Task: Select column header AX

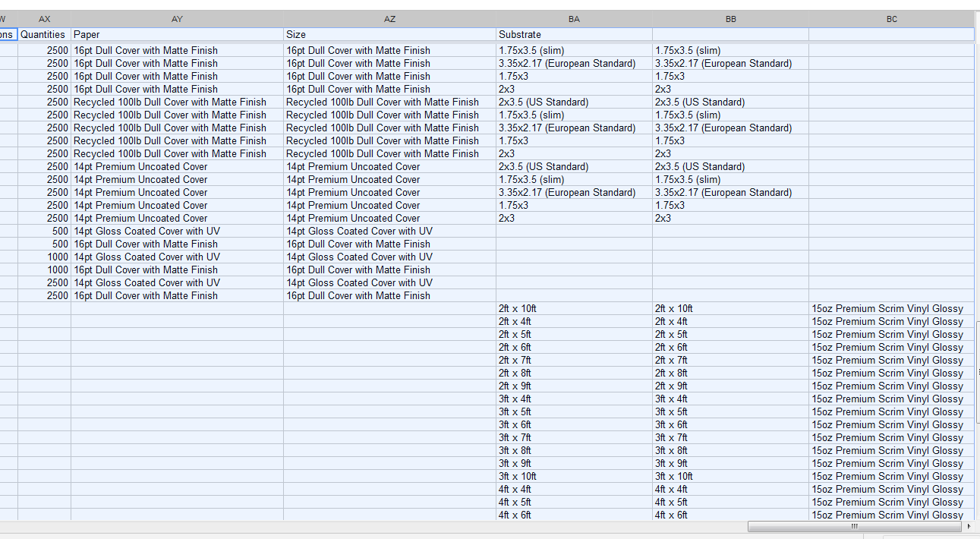Action: 45,19
